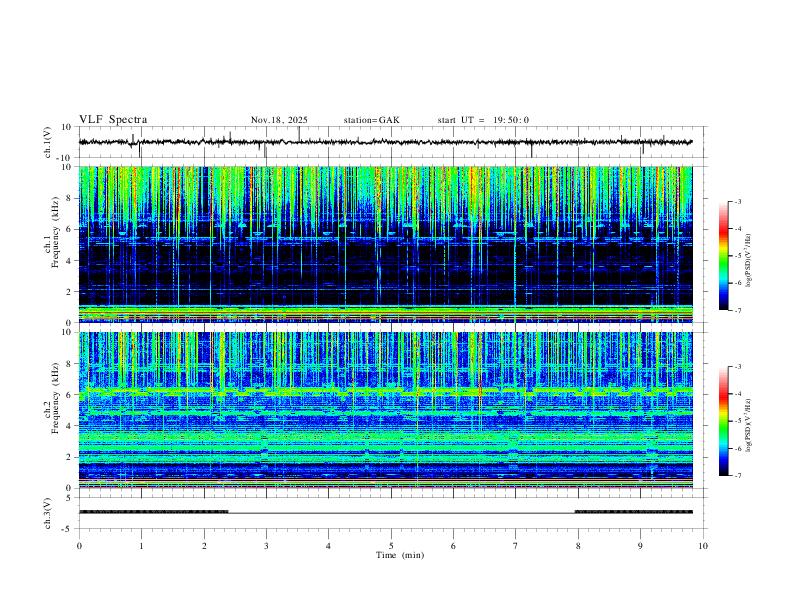Click time axis tick label '8'
792x612 pixels.
578,546
